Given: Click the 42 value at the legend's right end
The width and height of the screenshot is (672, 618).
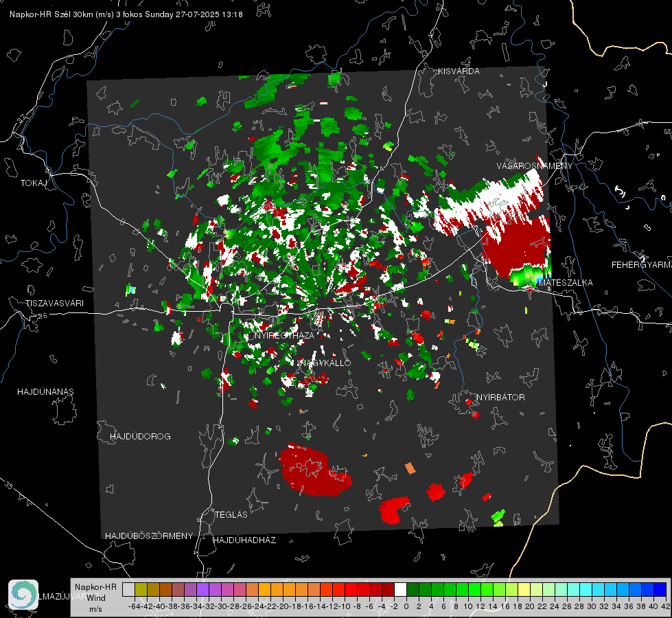Looking at the screenshot, I should pyautogui.click(x=666, y=606).
